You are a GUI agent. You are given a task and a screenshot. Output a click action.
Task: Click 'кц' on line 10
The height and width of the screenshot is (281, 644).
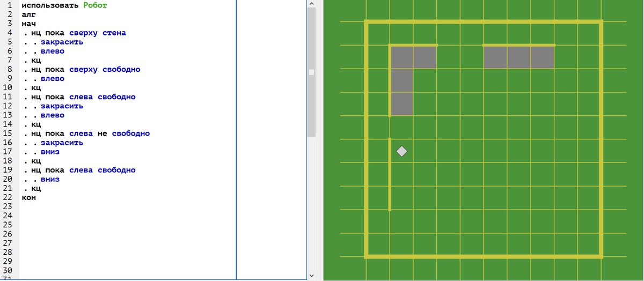pos(36,88)
